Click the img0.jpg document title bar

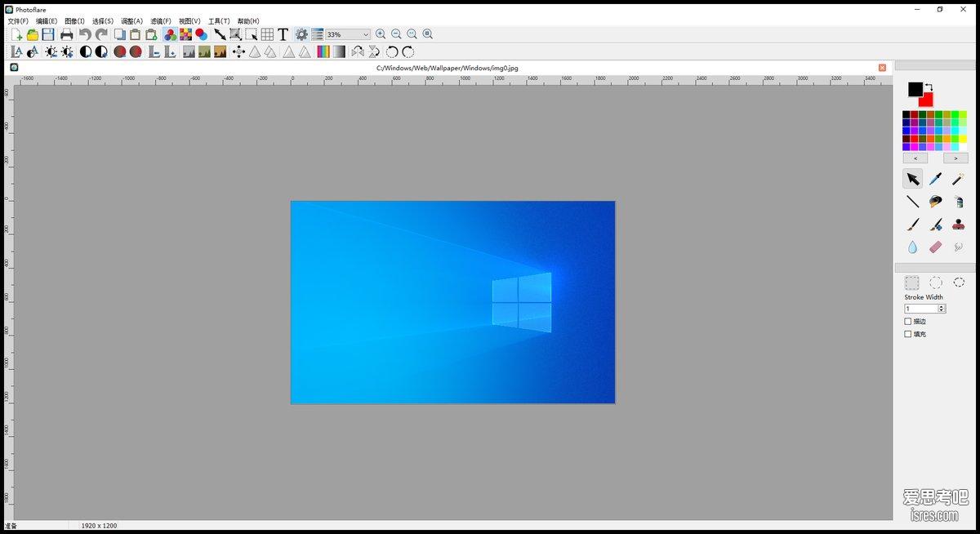[448, 68]
